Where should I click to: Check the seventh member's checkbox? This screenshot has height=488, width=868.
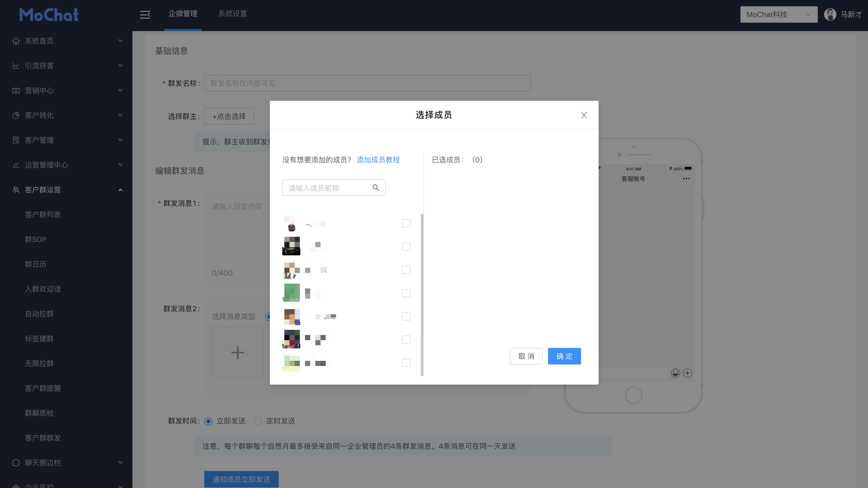click(406, 363)
